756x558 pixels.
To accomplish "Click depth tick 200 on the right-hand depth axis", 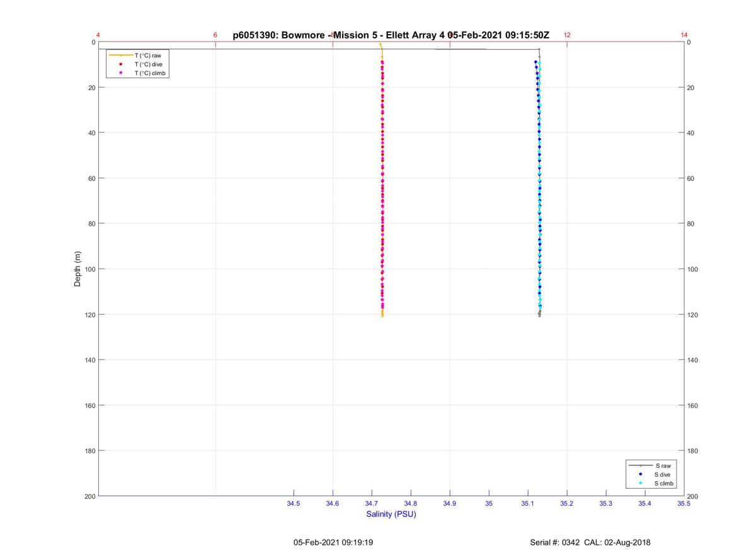I will tap(692, 497).
